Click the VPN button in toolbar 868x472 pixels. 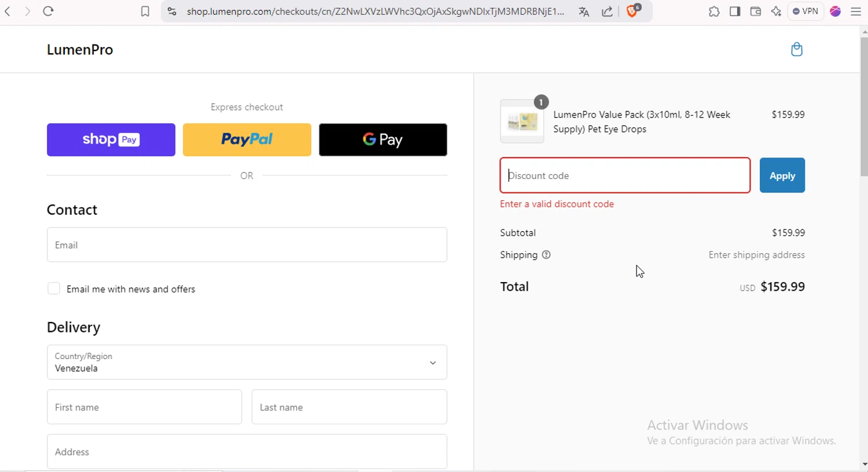coord(806,11)
